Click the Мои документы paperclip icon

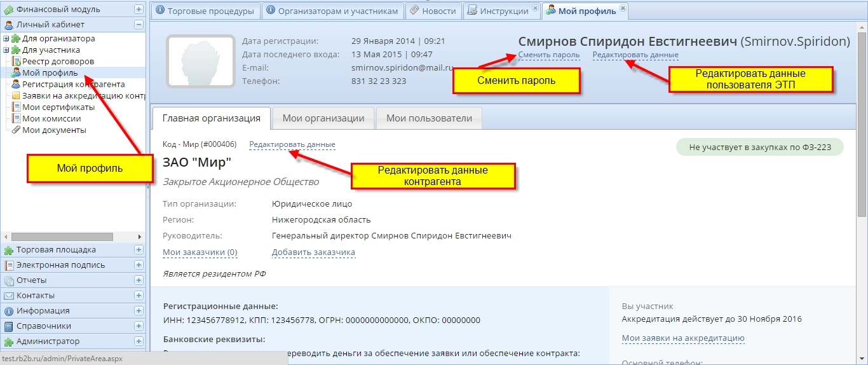pos(16,130)
